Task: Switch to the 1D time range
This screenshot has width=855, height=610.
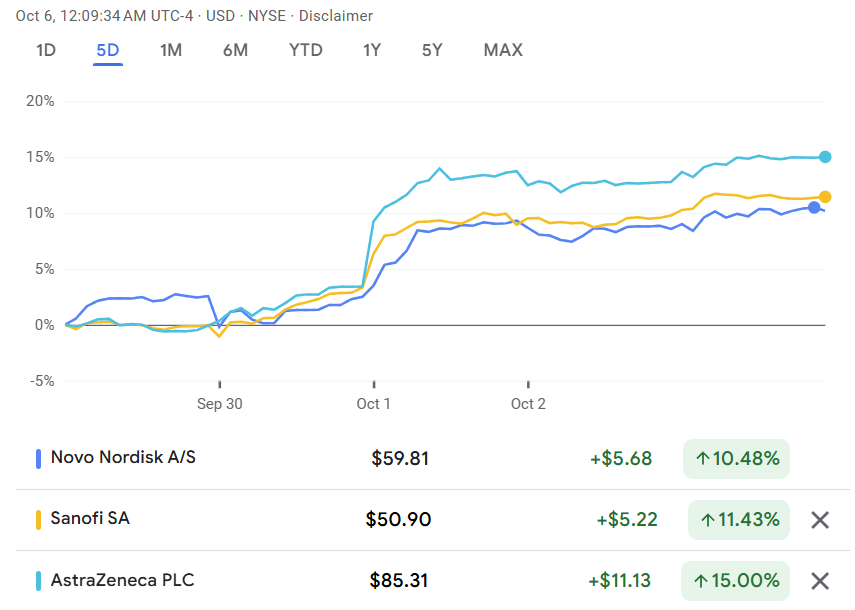Action: click(x=46, y=50)
